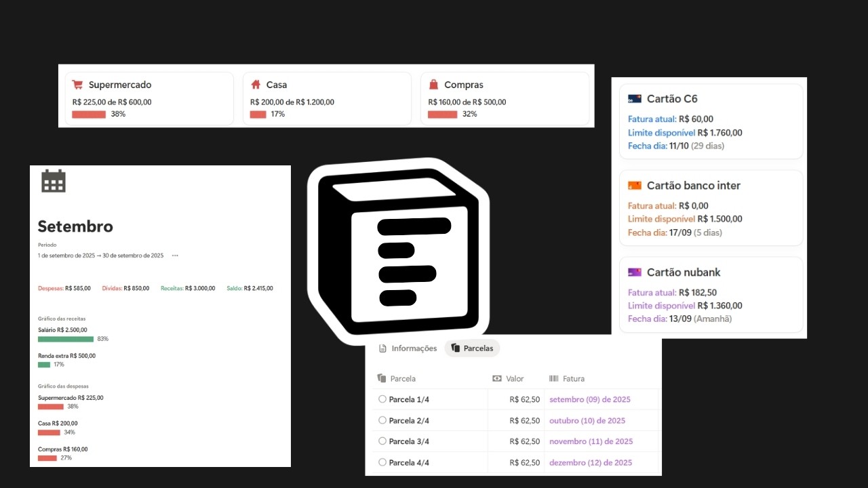The width and height of the screenshot is (868, 488).
Task: Open the outubro (10) de 2025 invoice link
Action: click(x=587, y=421)
